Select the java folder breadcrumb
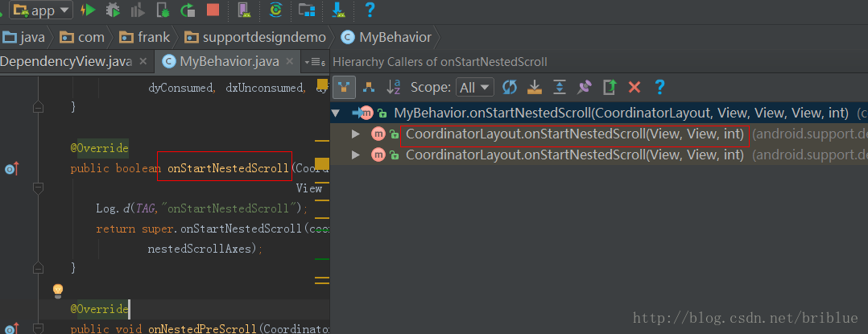 (x=24, y=38)
